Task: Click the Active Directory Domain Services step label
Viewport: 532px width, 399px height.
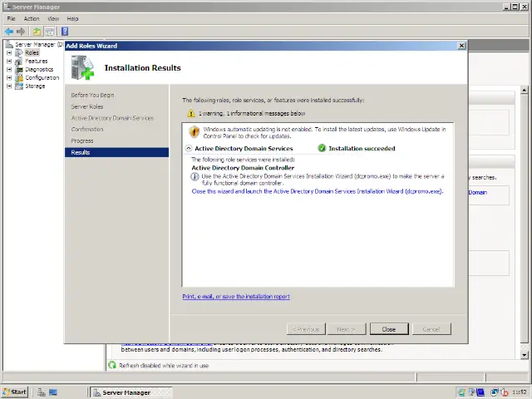Action: click(x=112, y=118)
